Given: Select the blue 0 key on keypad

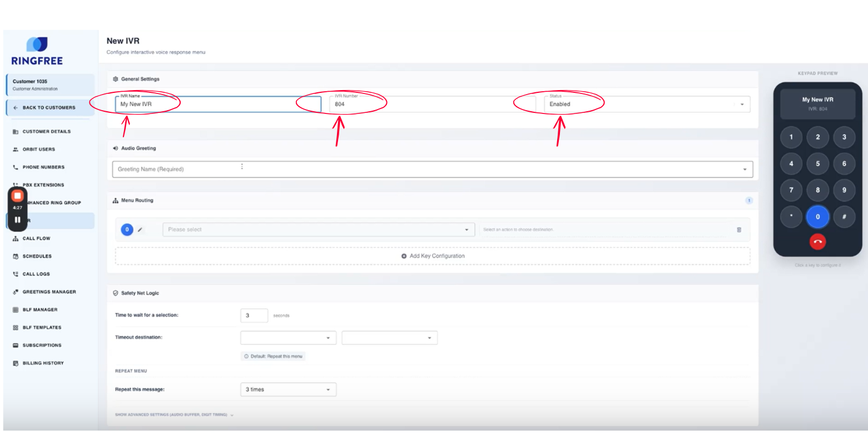Looking at the screenshot, I should point(817,217).
